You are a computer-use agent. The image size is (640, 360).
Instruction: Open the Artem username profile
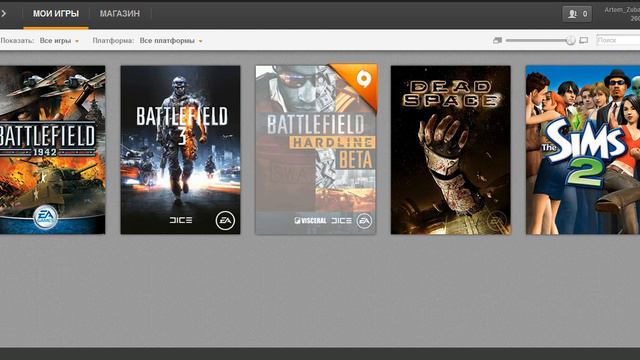click(622, 10)
